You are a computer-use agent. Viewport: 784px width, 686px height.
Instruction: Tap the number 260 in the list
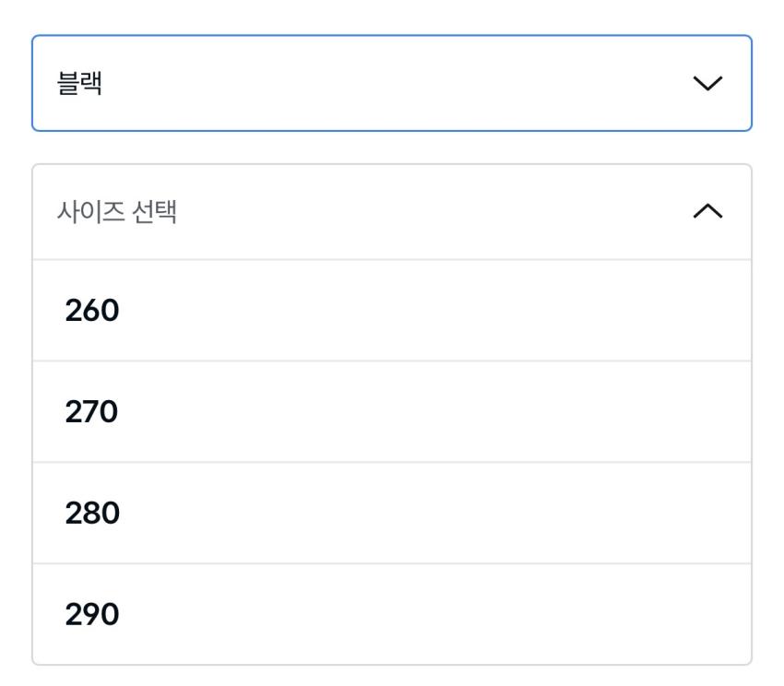92,312
